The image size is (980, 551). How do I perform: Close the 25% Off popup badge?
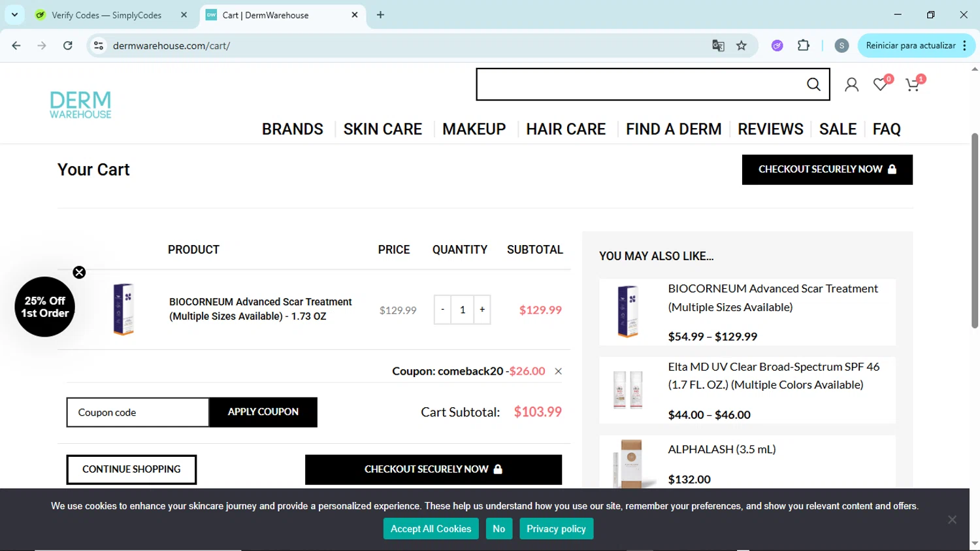79,273
